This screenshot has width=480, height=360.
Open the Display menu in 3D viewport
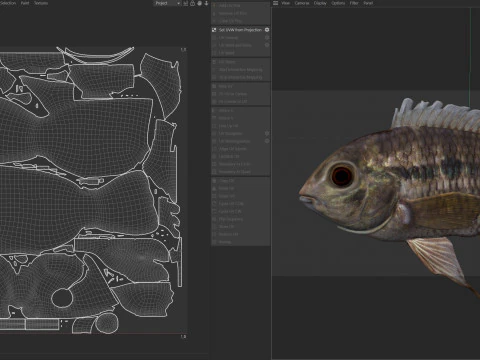pos(320,3)
